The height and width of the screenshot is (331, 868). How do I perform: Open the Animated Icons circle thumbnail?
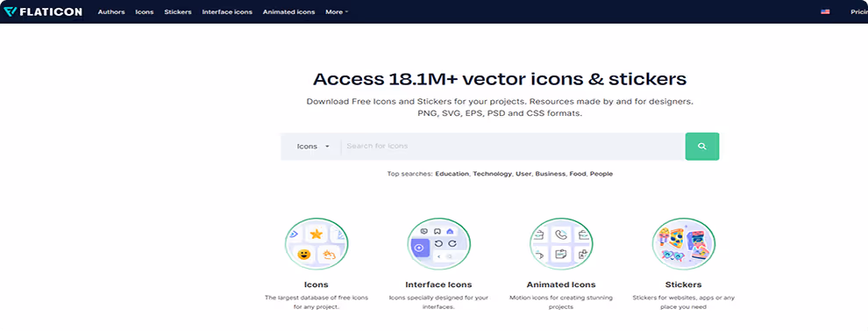[561, 244]
